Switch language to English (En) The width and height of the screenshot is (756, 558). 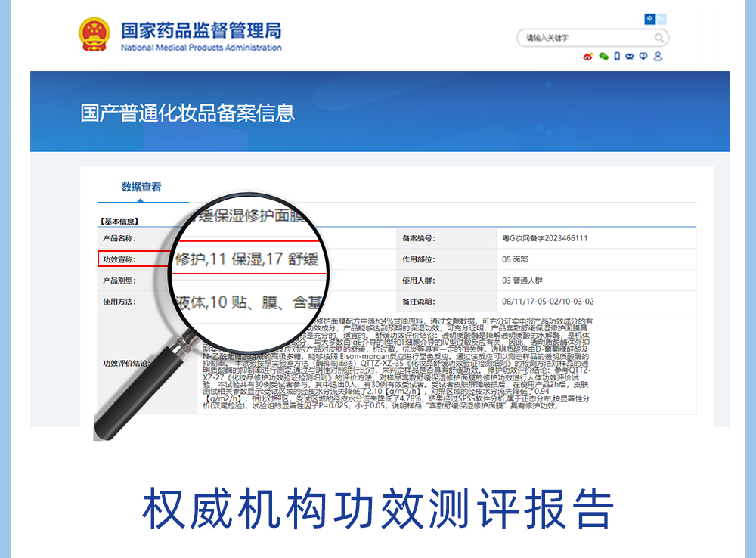click(x=662, y=18)
